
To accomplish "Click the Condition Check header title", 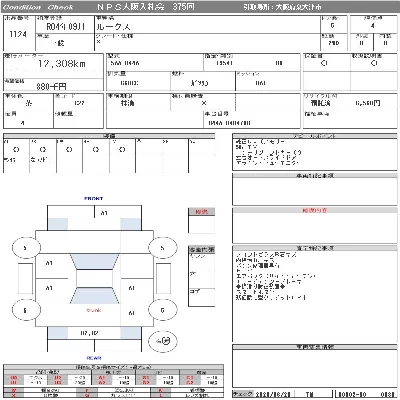I will click(x=38, y=7).
